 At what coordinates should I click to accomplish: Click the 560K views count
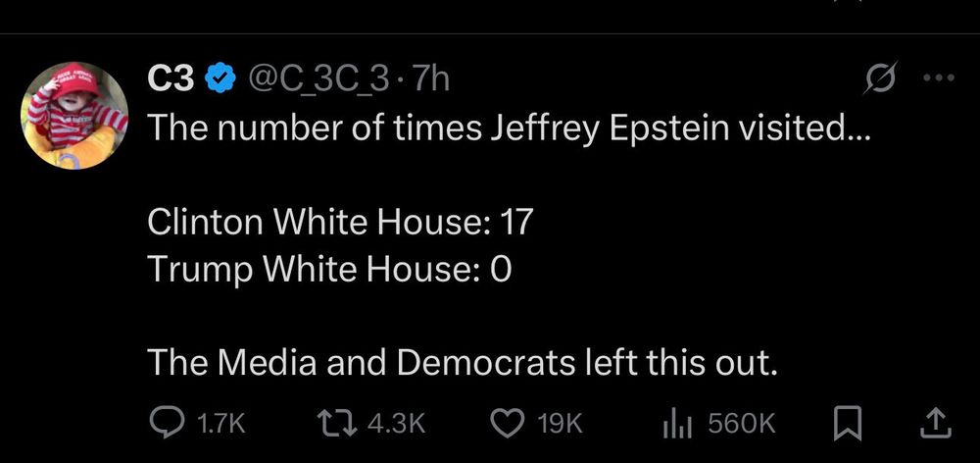(x=741, y=423)
